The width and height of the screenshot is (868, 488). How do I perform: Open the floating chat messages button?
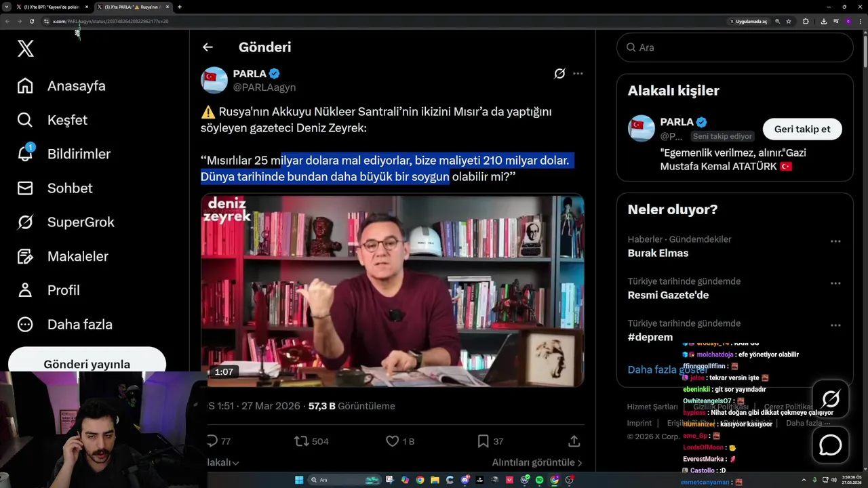831,445
